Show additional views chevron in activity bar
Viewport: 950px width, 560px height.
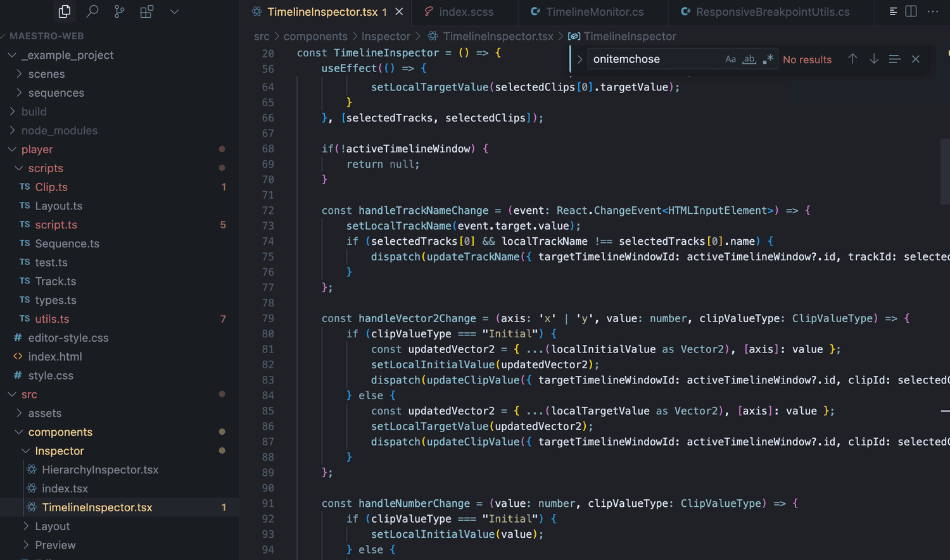pos(174,11)
